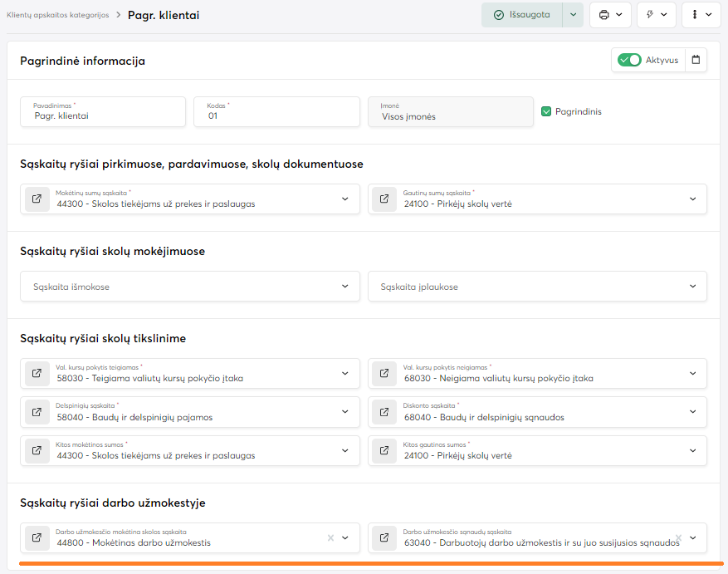Open the dropdown arrow beside Išsaugota
The width and height of the screenshot is (728, 574).
[x=573, y=15]
